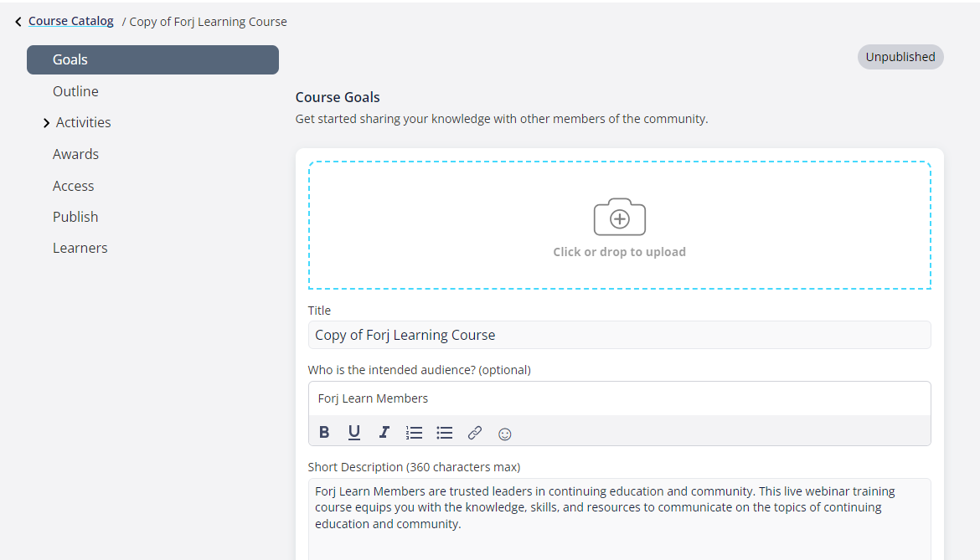Click the insert link icon
Image resolution: width=980 pixels, height=560 pixels.
pos(475,433)
